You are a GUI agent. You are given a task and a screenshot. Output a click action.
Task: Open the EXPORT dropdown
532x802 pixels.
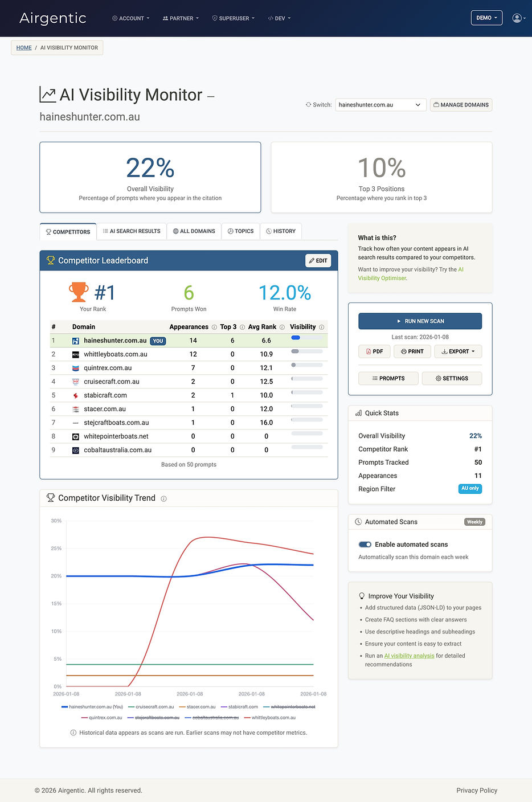pyautogui.click(x=458, y=351)
